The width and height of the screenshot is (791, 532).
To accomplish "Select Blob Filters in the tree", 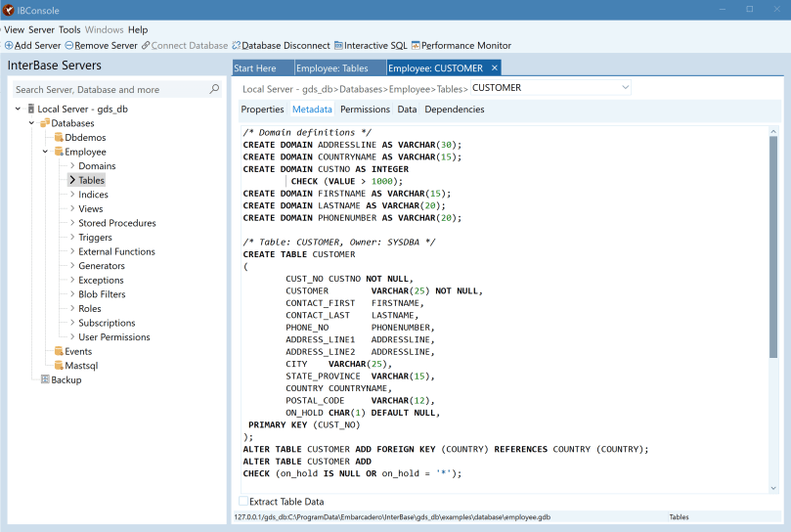I will point(102,294).
